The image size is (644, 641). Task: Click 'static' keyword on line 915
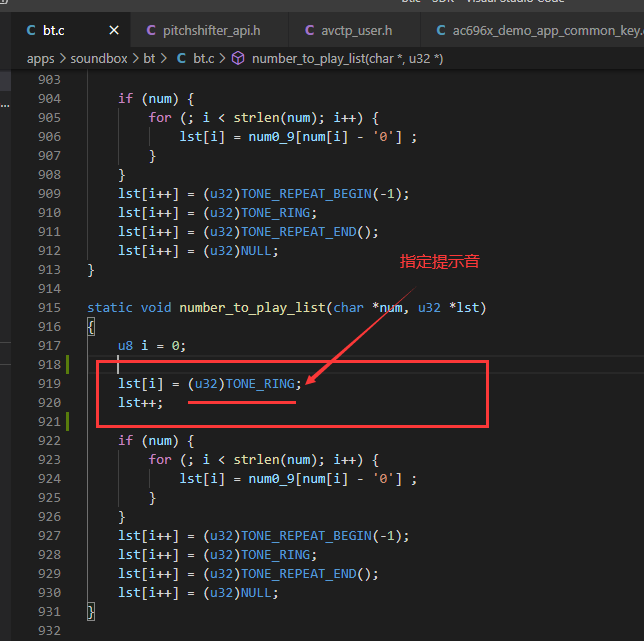coord(110,308)
